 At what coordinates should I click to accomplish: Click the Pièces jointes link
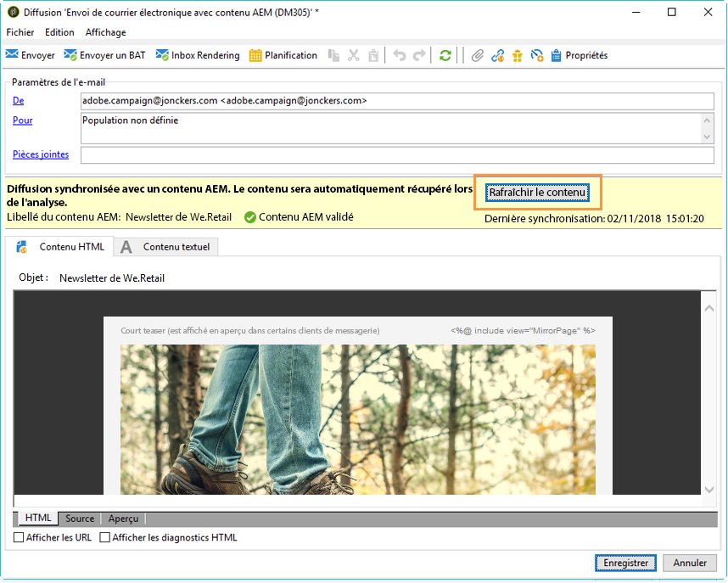(x=41, y=154)
